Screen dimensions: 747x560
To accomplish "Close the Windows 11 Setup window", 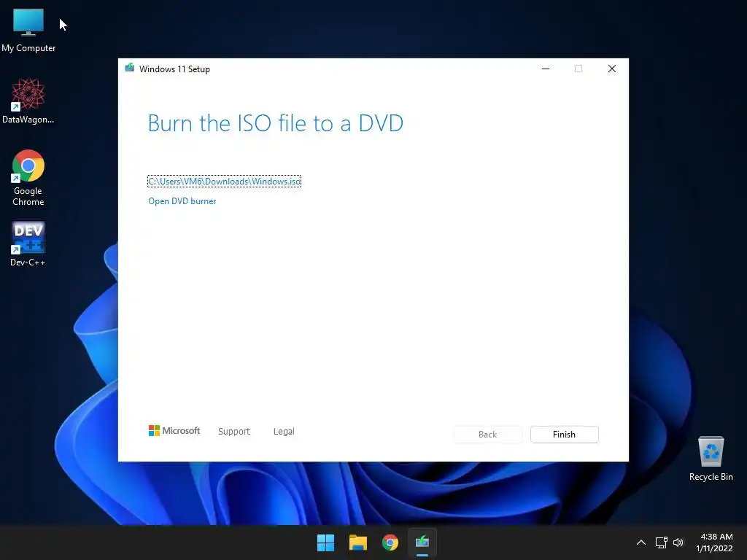I will (x=612, y=69).
